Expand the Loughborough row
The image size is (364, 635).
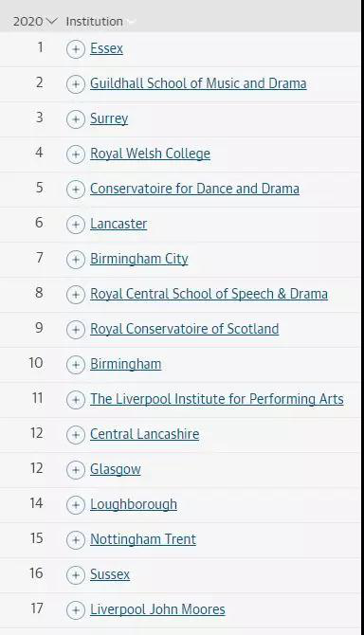(76, 505)
